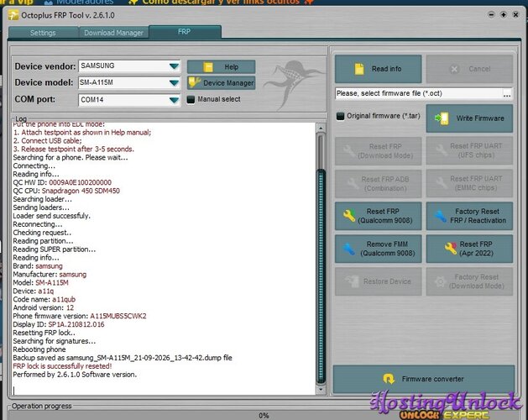Click the Write Firmware phone icon
The width and height of the screenshot is (528, 420).
pos(442,118)
